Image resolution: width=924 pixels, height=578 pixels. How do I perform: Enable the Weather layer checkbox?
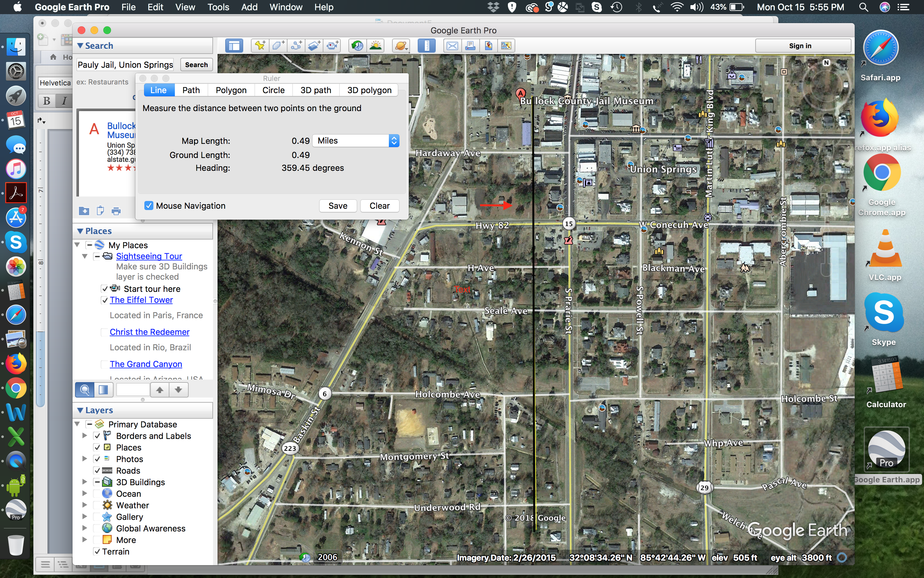(x=97, y=505)
